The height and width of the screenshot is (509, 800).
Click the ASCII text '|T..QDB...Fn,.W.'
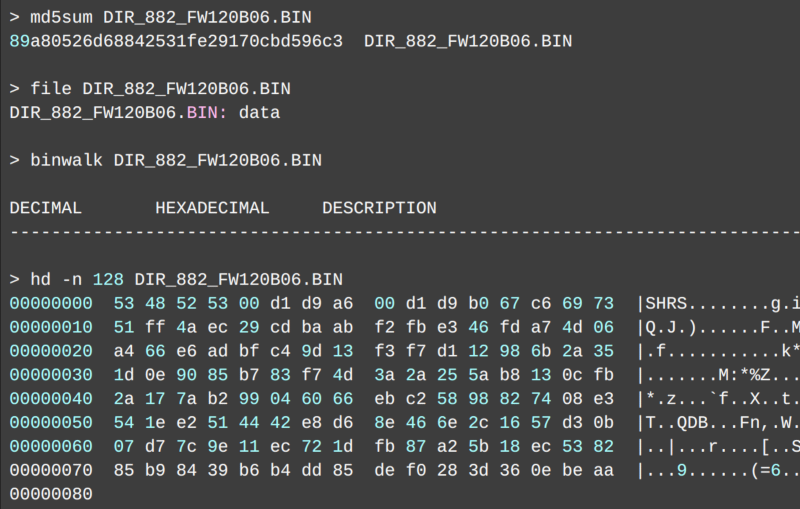pos(717,422)
